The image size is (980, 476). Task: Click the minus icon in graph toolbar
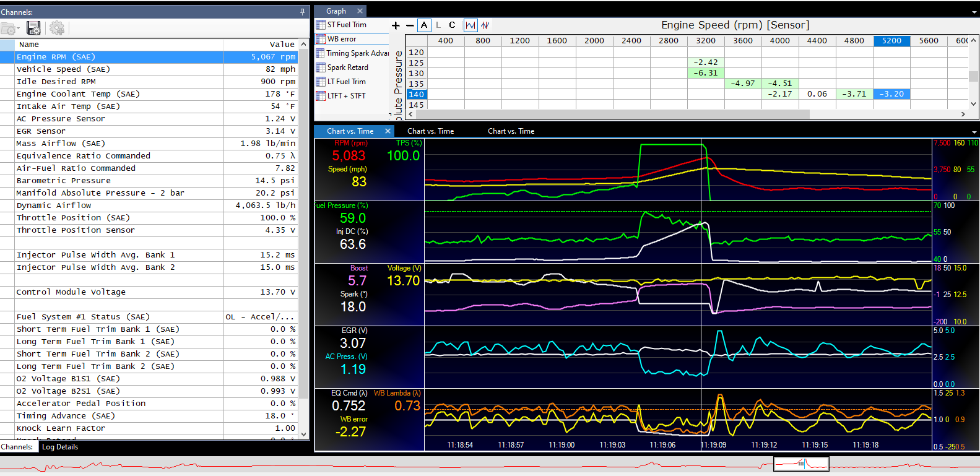(410, 25)
